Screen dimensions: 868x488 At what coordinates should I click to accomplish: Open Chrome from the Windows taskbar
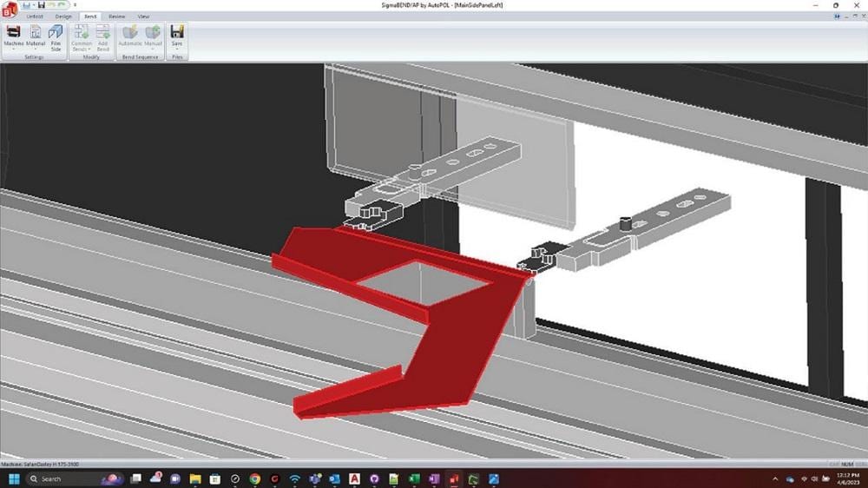(x=254, y=479)
